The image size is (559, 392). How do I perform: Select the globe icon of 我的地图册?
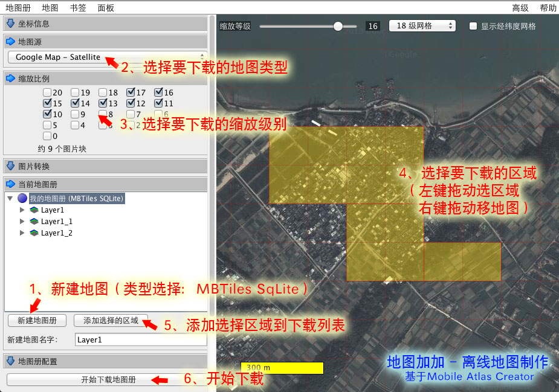[x=22, y=198]
